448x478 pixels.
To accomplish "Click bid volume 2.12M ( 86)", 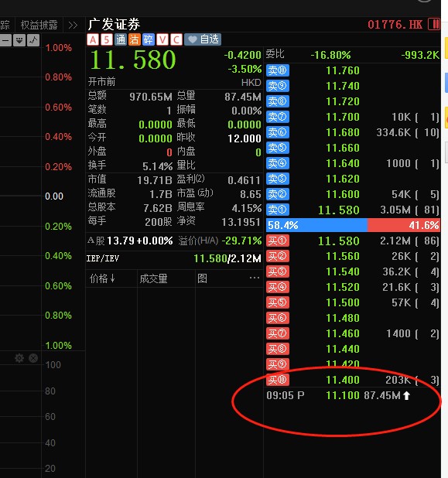I will click(x=409, y=241).
